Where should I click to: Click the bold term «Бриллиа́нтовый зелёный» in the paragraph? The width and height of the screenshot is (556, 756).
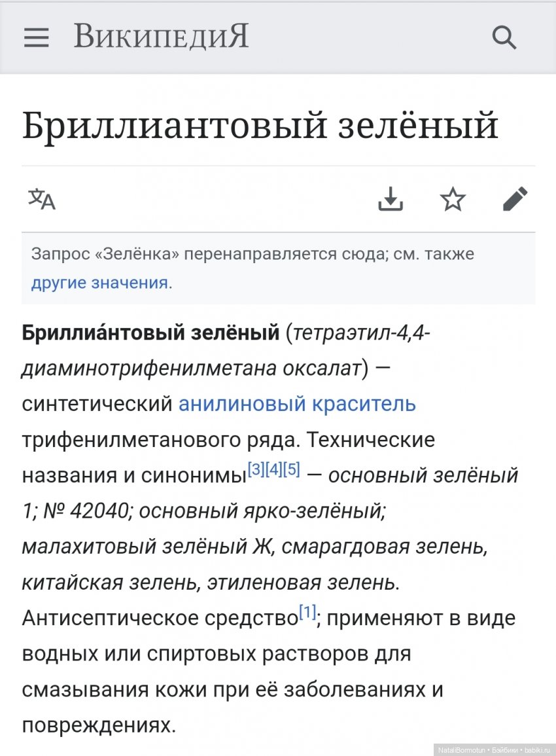pyautogui.click(x=150, y=333)
